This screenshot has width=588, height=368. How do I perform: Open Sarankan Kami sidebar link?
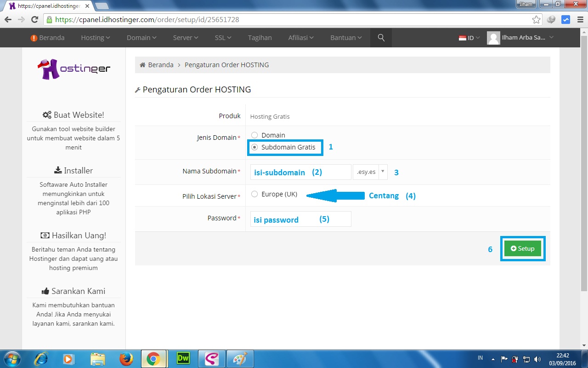click(73, 291)
